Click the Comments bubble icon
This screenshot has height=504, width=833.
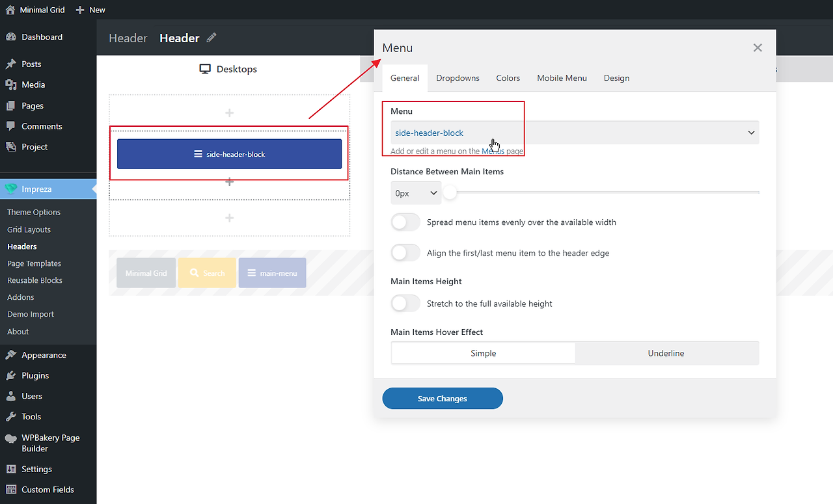point(10,126)
